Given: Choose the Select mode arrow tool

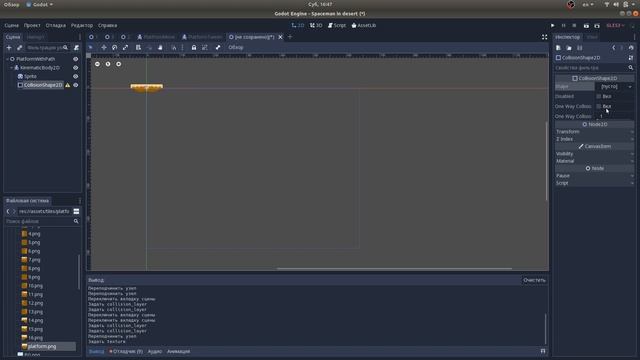Looking at the screenshot, I should (91, 48).
